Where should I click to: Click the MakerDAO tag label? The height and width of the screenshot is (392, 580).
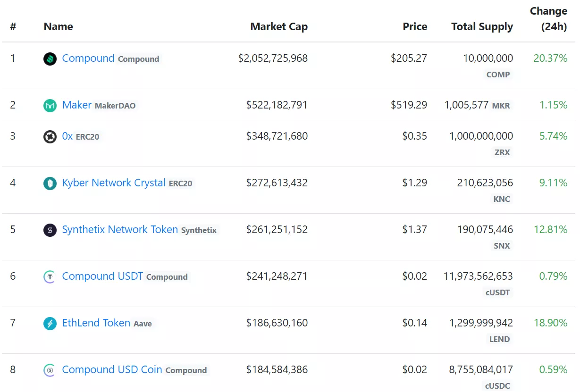(115, 106)
